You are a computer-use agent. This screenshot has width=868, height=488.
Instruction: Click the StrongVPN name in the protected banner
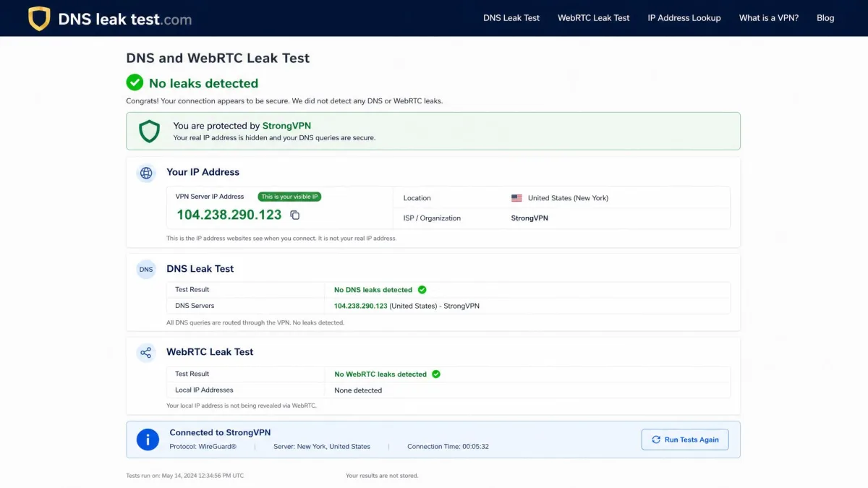tap(286, 126)
